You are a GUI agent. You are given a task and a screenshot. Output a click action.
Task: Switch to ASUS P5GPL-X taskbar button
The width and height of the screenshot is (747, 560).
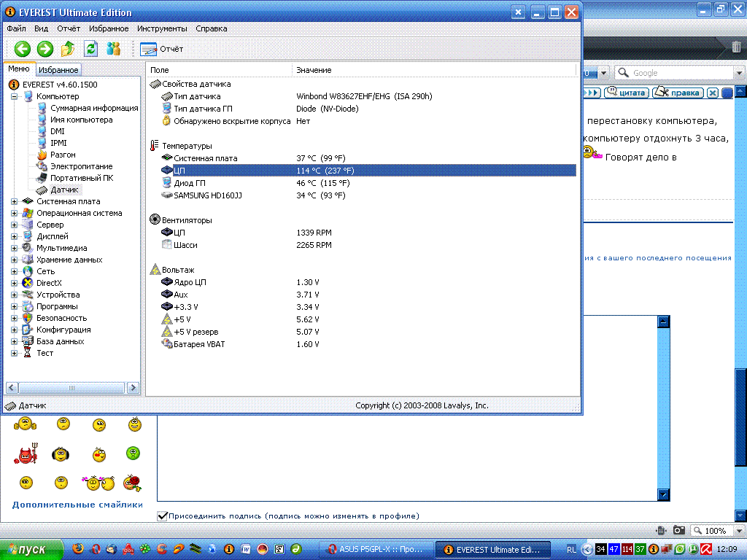[x=376, y=550]
